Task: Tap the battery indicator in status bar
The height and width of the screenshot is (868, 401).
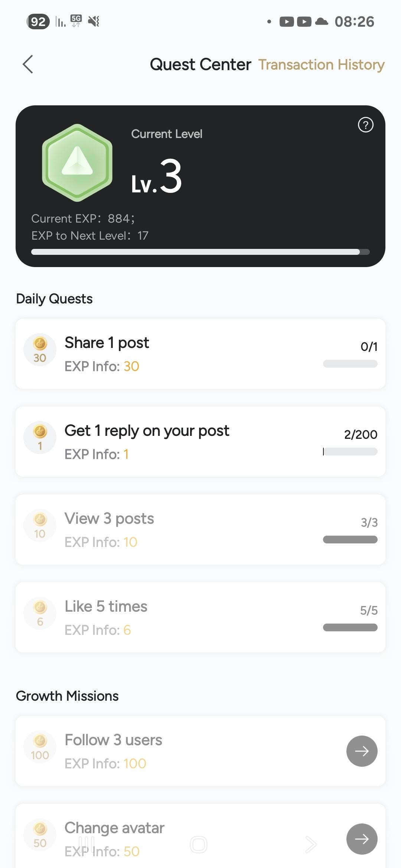Action: coord(38,22)
